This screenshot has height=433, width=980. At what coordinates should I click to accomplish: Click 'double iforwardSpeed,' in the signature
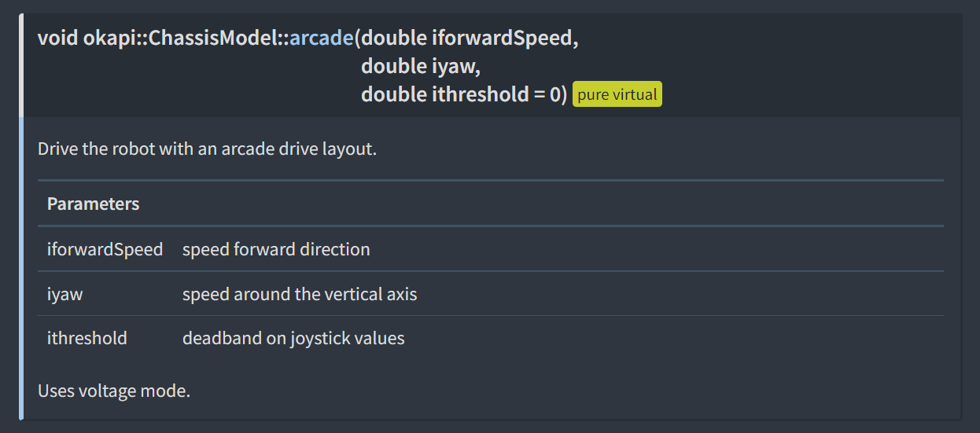click(470, 39)
